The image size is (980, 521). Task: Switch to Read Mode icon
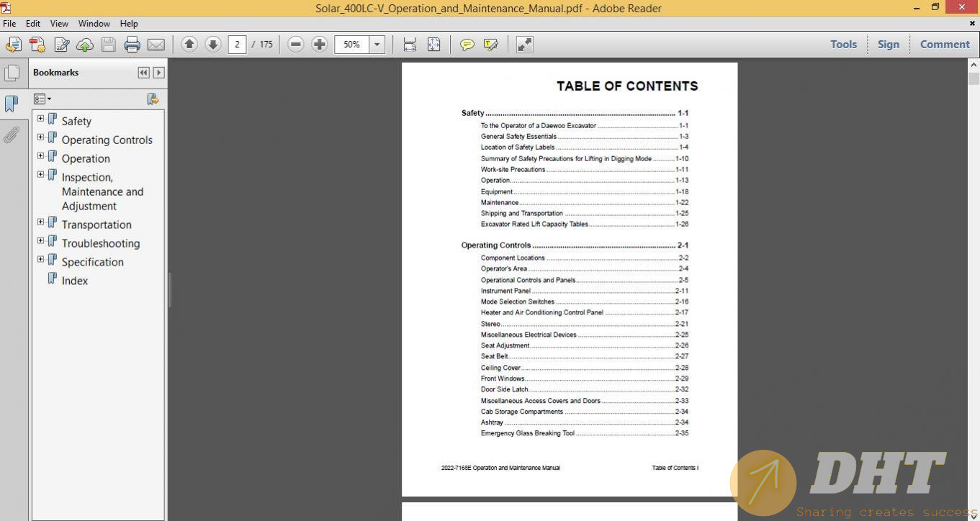tap(525, 45)
